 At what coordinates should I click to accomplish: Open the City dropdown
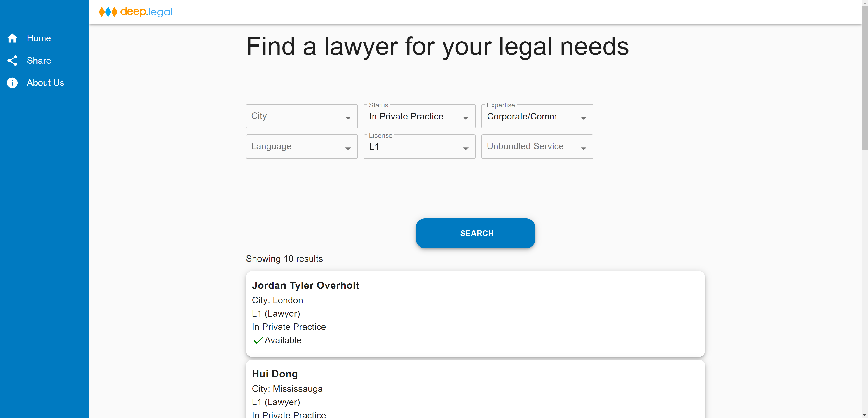[302, 116]
